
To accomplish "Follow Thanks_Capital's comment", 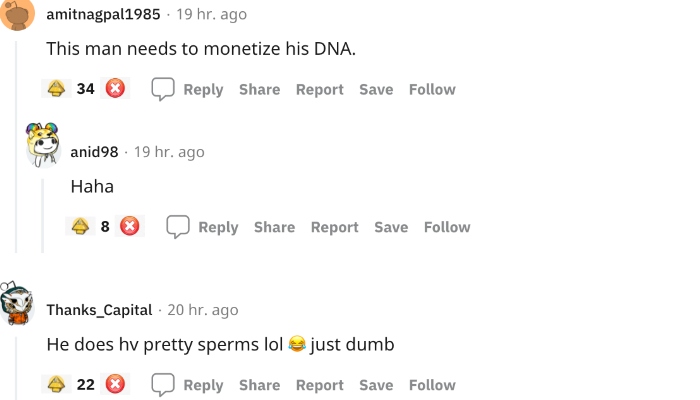I will coord(432,385).
